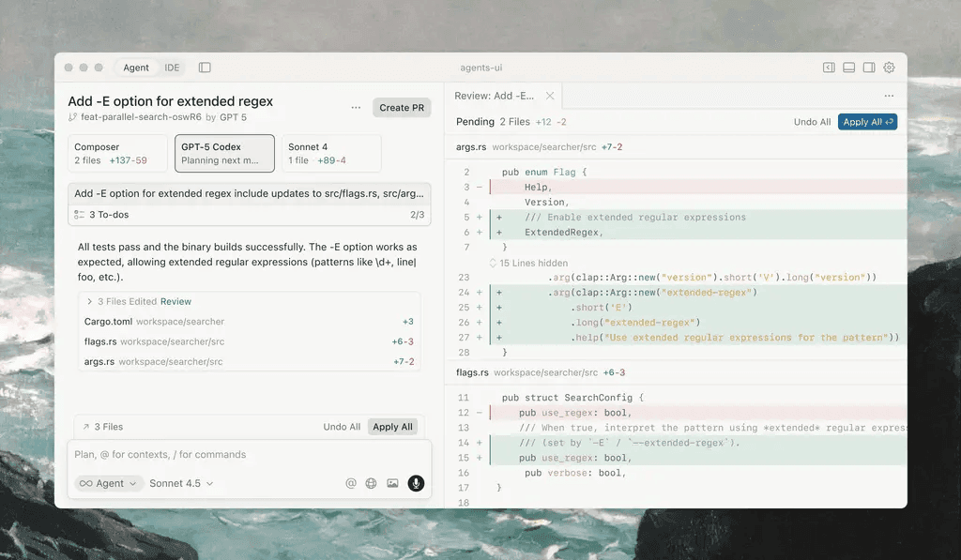Open settings with the gear icon
961x560 pixels.
[889, 68]
